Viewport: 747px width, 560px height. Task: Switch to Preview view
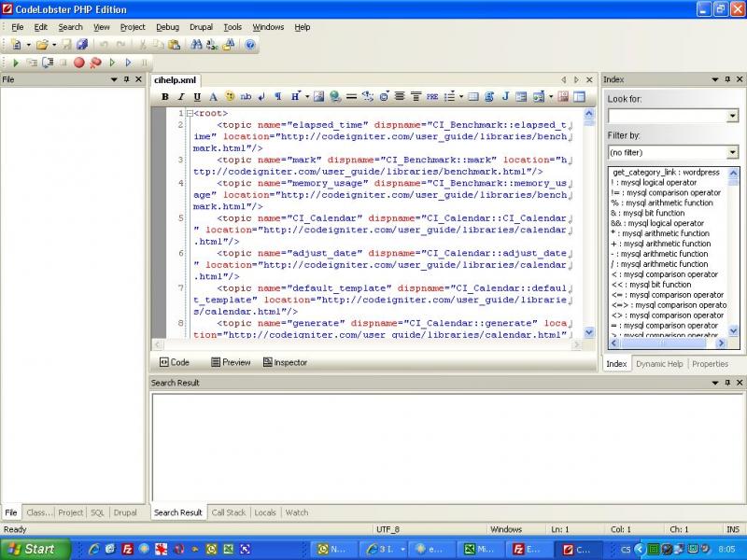point(230,362)
